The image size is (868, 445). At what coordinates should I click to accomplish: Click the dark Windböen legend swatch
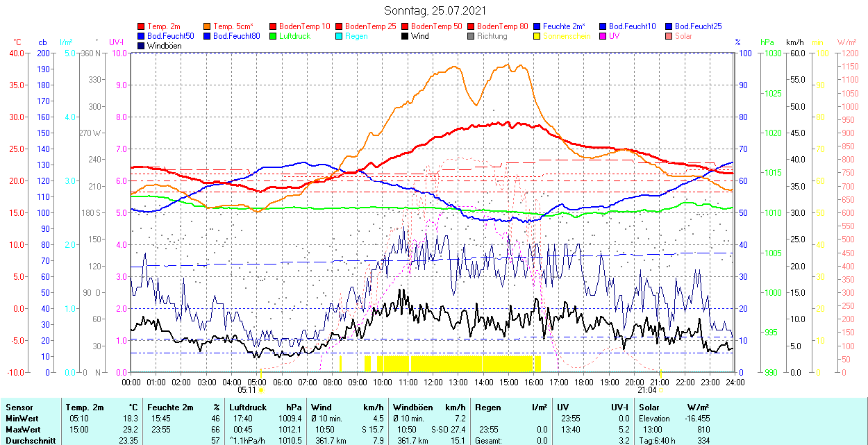click(141, 46)
